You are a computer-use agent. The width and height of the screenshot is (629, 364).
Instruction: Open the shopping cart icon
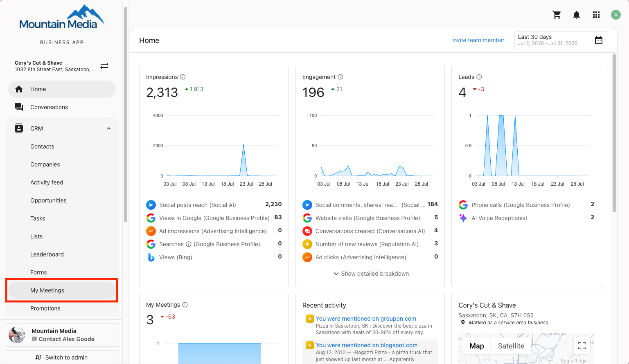(x=557, y=15)
